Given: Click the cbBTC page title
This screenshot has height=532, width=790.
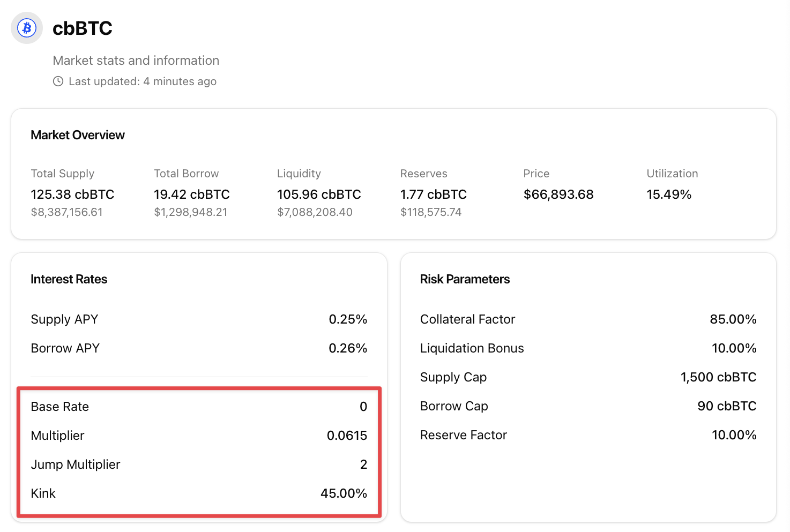Looking at the screenshot, I should pos(83,28).
